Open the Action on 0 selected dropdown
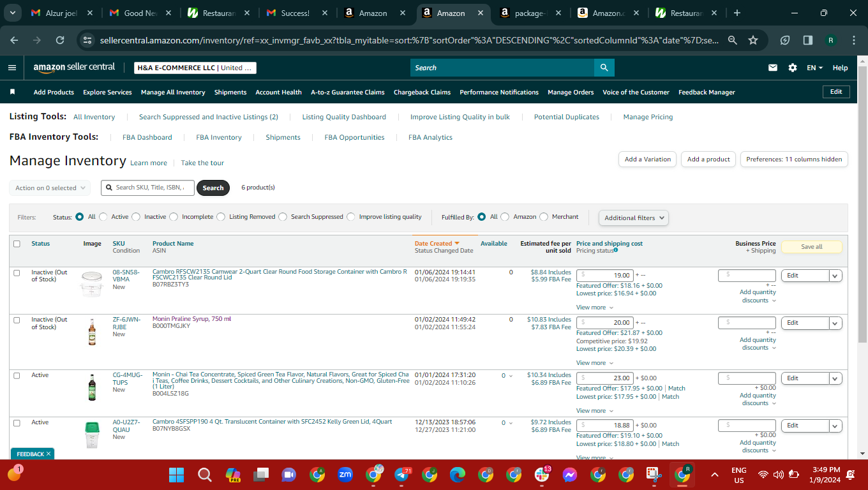Screen dimensions: 868x490 tap(49, 188)
